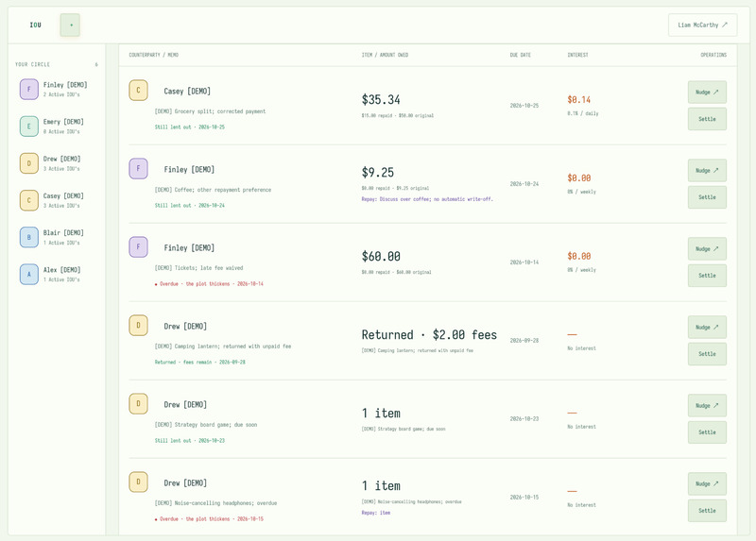This screenshot has width=756, height=541.
Task: Nudge Finley about the $60.00 Tickets IOU
Action: (x=707, y=249)
